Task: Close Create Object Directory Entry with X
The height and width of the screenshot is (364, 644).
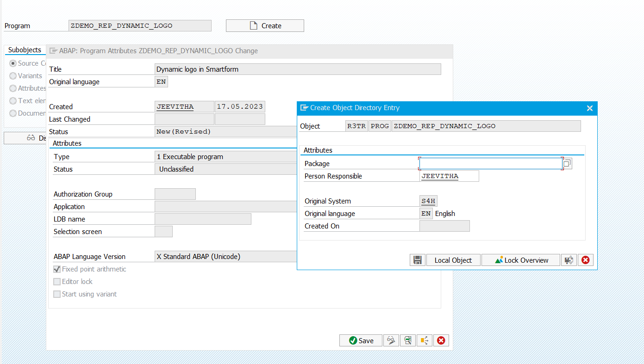Action: [x=589, y=108]
